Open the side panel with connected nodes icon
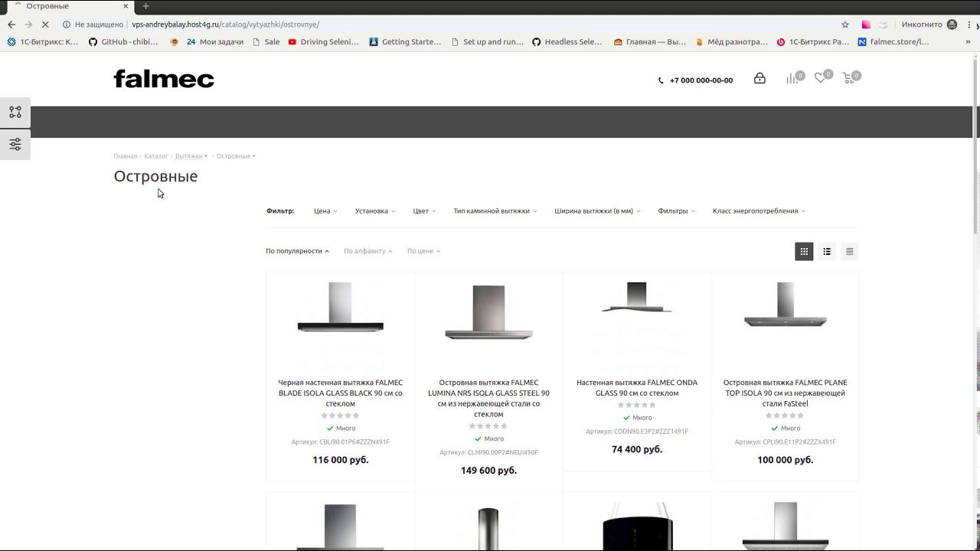 pyautogui.click(x=15, y=112)
